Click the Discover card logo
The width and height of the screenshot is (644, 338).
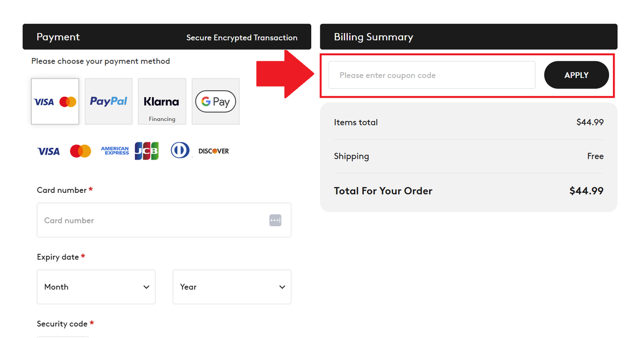point(214,151)
